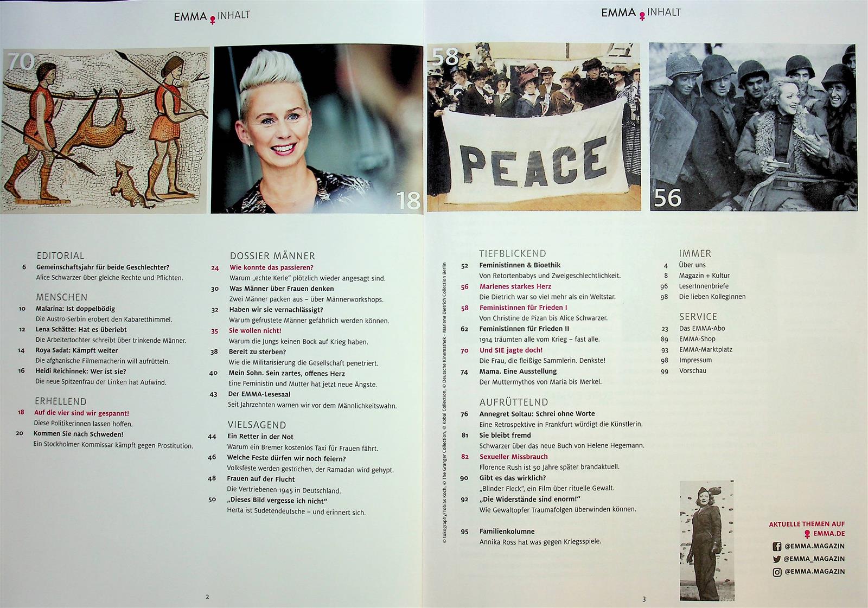This screenshot has height=608, width=868.
Task: Click the Twitter bird icon
Action: pos(777,559)
